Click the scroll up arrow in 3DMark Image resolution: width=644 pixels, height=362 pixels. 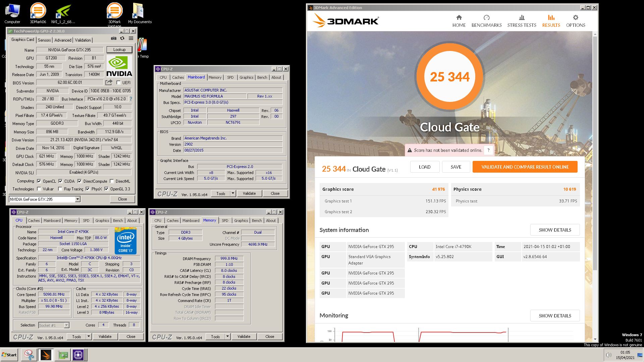595,34
